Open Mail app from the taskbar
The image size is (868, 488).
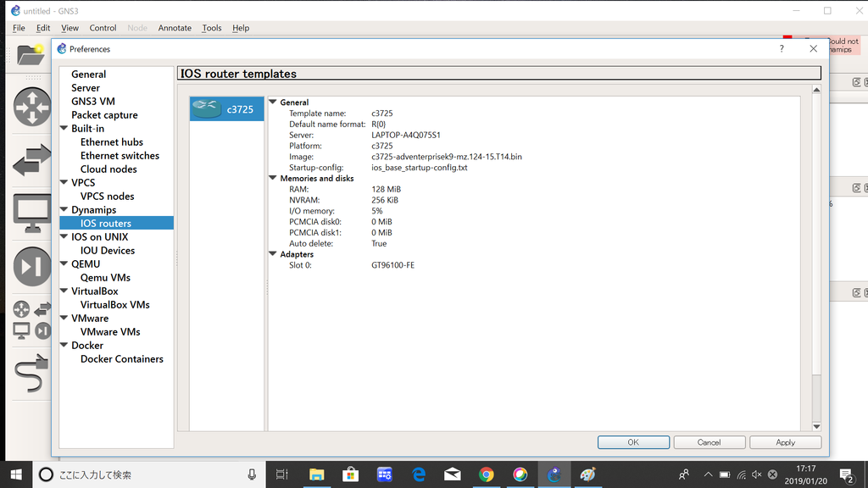[x=453, y=474]
